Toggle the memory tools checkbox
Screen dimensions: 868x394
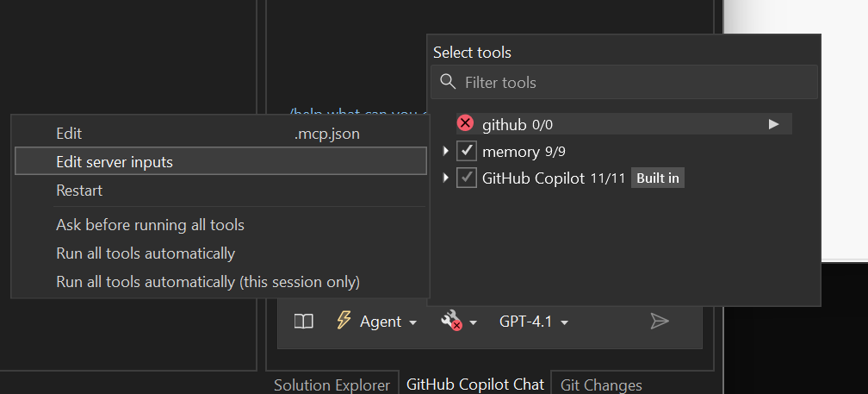[467, 151]
